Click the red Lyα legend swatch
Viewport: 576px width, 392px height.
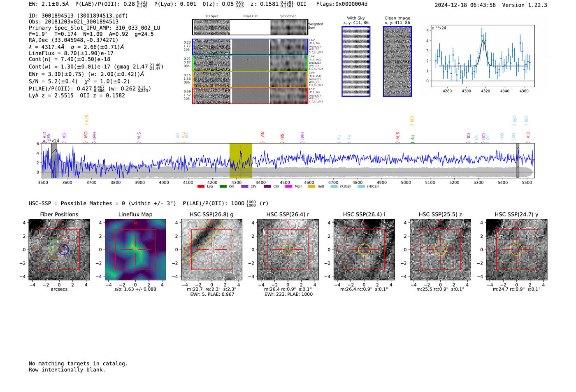click(201, 187)
